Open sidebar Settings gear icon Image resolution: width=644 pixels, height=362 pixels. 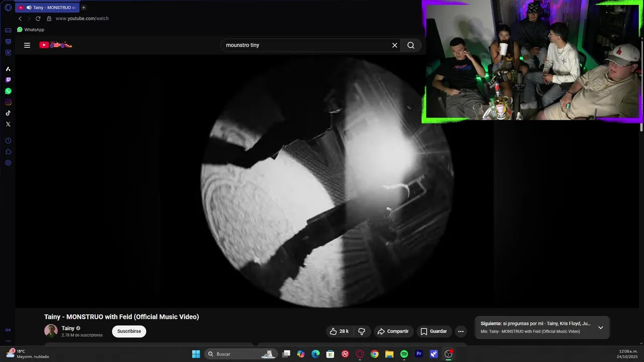point(8,163)
